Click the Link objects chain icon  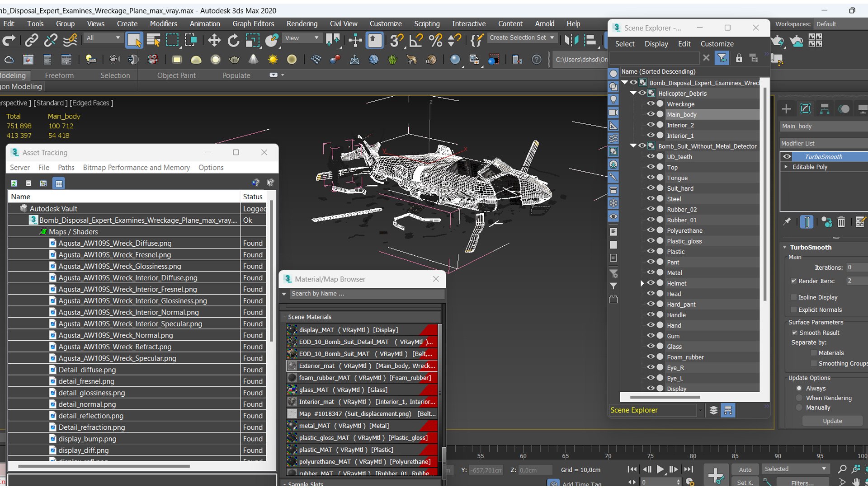pyautogui.click(x=31, y=41)
